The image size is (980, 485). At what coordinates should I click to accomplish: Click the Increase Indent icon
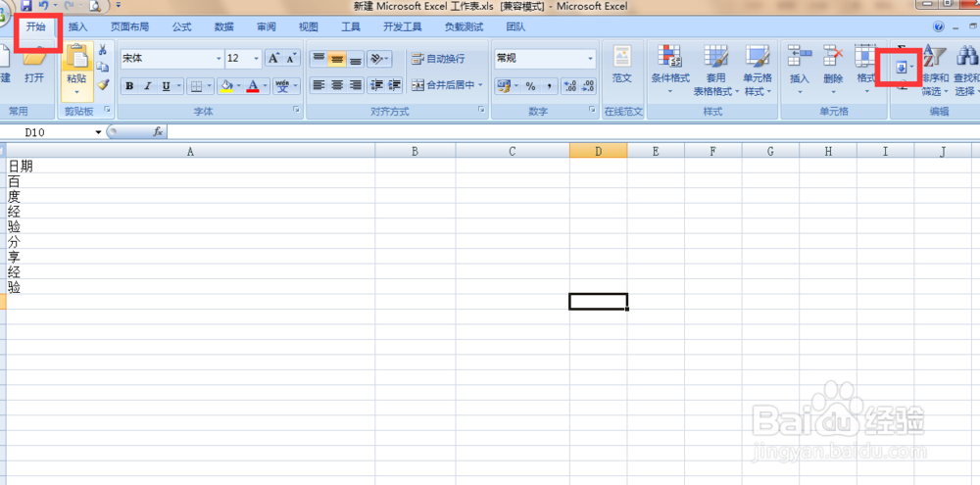[x=394, y=85]
